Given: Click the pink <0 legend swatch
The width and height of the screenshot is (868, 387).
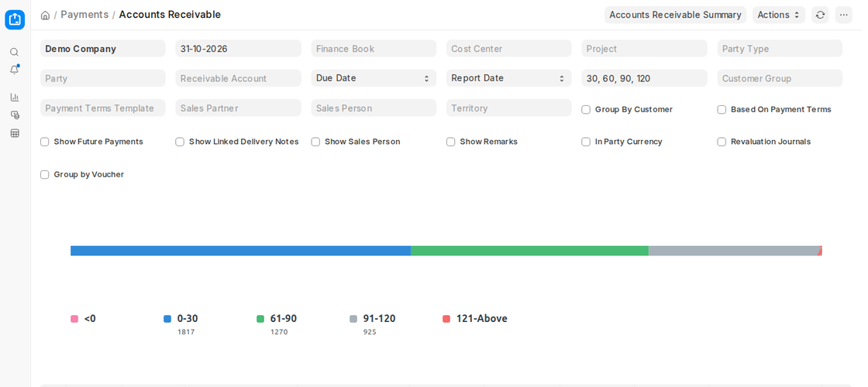Looking at the screenshot, I should pos(74,319).
